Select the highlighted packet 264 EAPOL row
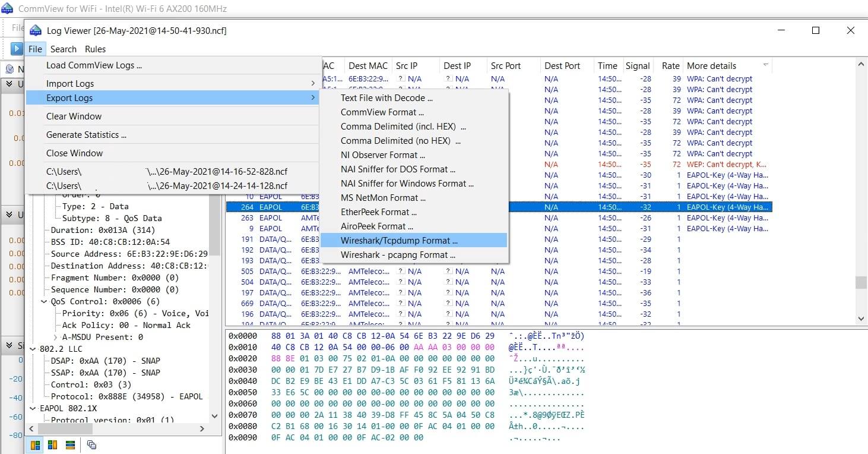This screenshot has height=454, width=868. [x=499, y=207]
